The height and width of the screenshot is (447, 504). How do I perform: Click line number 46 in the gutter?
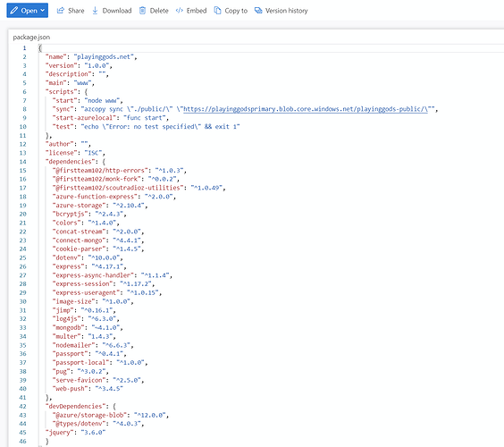[x=22, y=442]
